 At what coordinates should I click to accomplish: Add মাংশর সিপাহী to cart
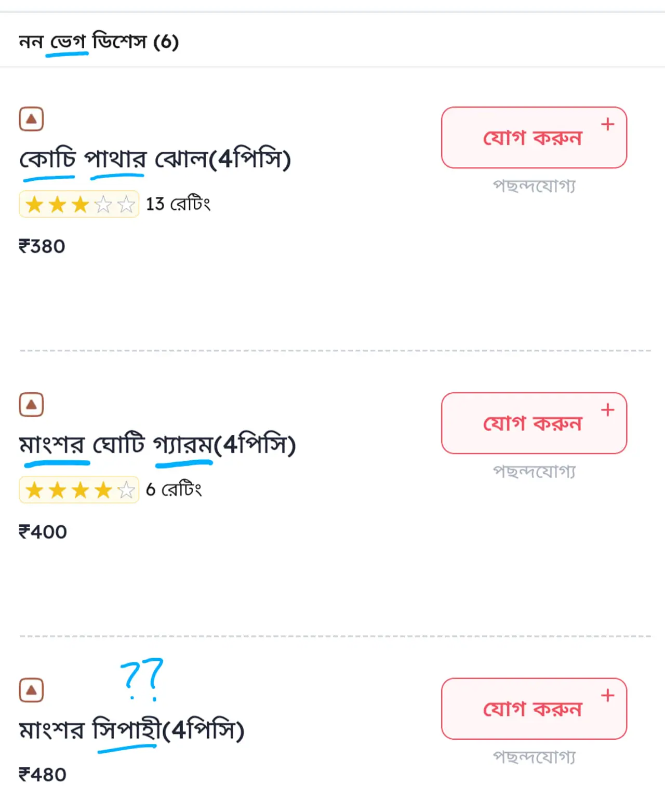533,709
